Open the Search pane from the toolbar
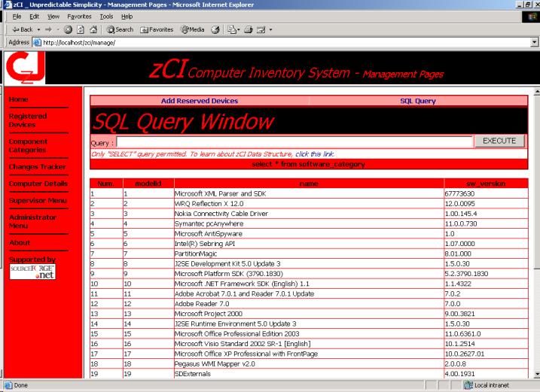Image resolution: width=540 pixels, height=392 pixels. [120, 29]
